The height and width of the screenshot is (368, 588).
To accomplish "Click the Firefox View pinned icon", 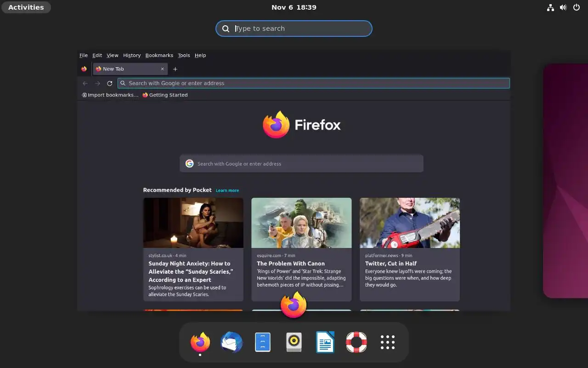I will click(84, 69).
